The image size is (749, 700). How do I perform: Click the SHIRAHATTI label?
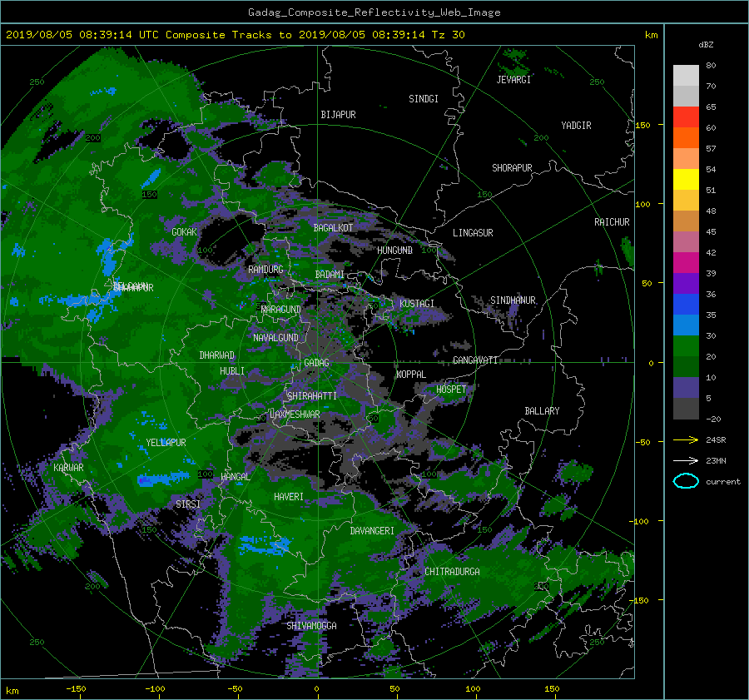pos(312,396)
